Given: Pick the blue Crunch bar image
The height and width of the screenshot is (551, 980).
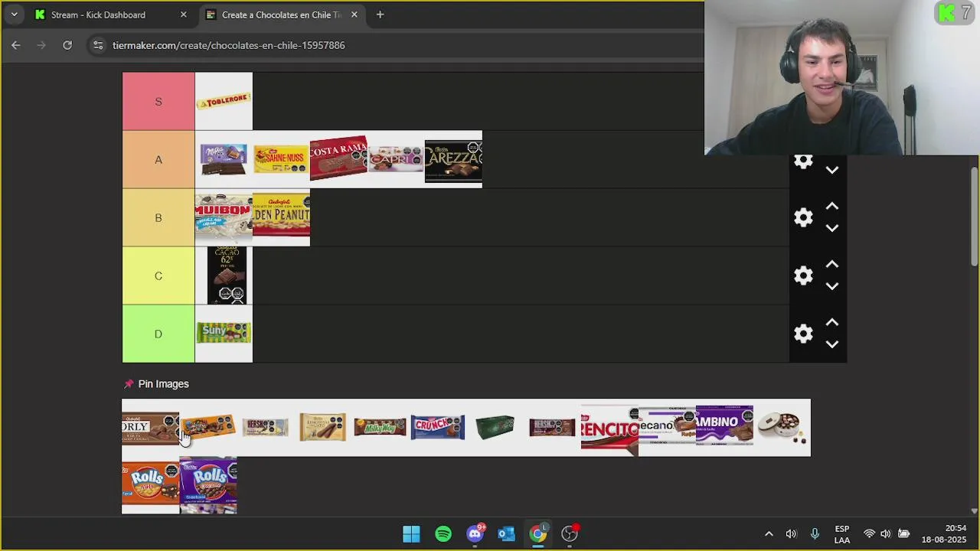Looking at the screenshot, I should coord(437,428).
